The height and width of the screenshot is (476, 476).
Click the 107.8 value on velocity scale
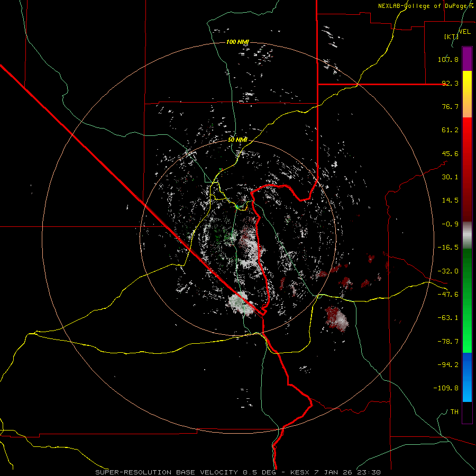(448, 59)
